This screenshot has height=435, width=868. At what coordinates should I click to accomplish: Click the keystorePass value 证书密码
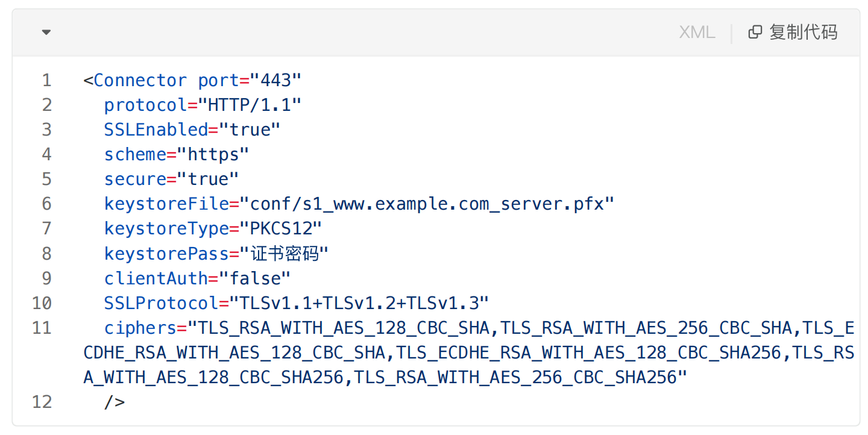point(285,253)
